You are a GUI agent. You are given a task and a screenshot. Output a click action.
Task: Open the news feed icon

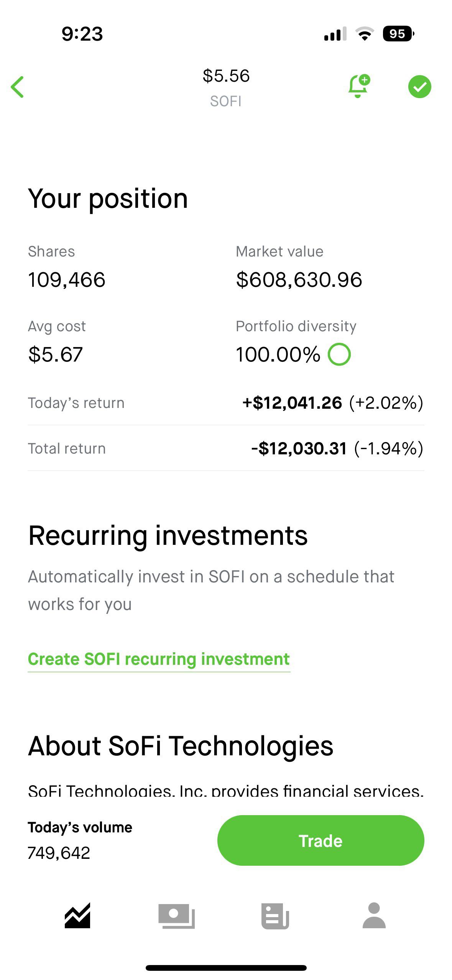tap(275, 916)
